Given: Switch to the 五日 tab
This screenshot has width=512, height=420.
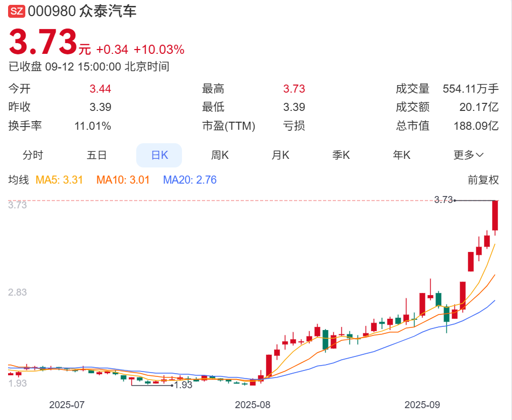Looking at the screenshot, I should pos(96,155).
